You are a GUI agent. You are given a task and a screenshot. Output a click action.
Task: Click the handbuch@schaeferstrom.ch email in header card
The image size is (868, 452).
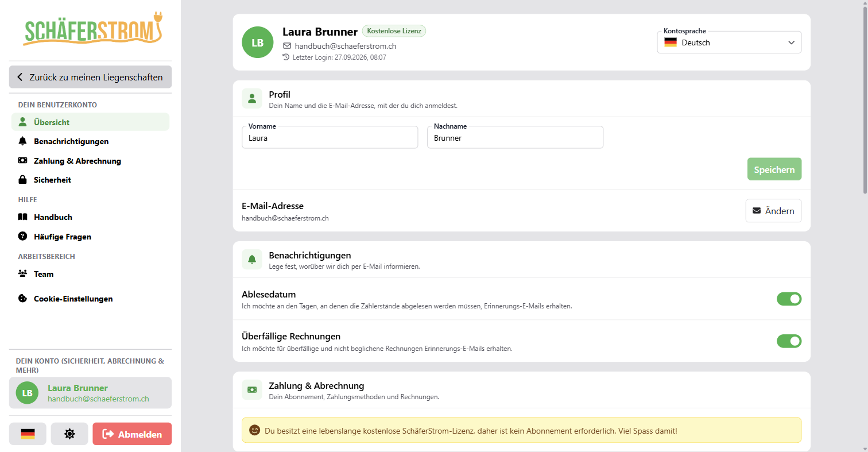pyautogui.click(x=346, y=46)
